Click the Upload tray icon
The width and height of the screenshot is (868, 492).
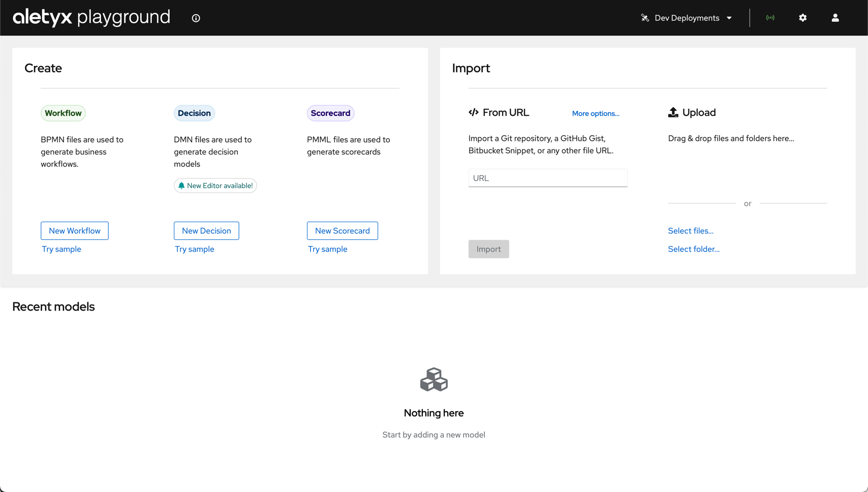click(x=673, y=112)
